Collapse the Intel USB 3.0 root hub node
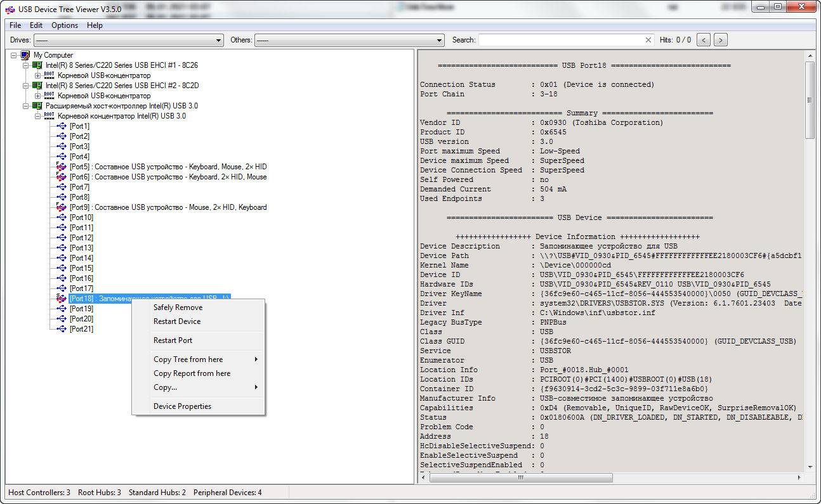This screenshot has width=821, height=504. click(x=38, y=116)
